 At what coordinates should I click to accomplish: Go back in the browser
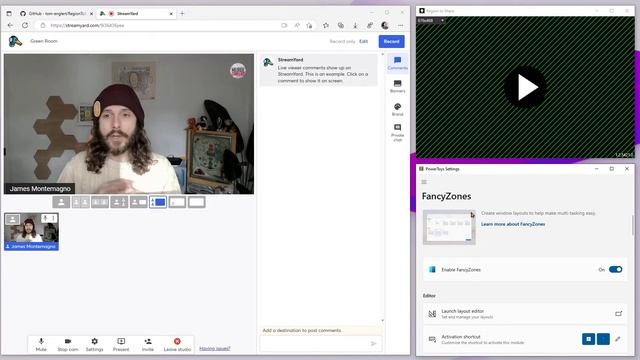click(x=11, y=25)
